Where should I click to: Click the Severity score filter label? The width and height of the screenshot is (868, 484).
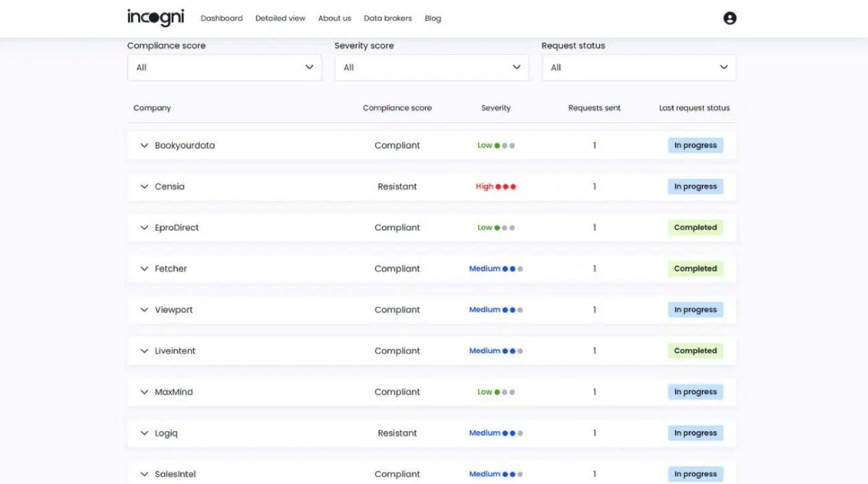click(364, 46)
